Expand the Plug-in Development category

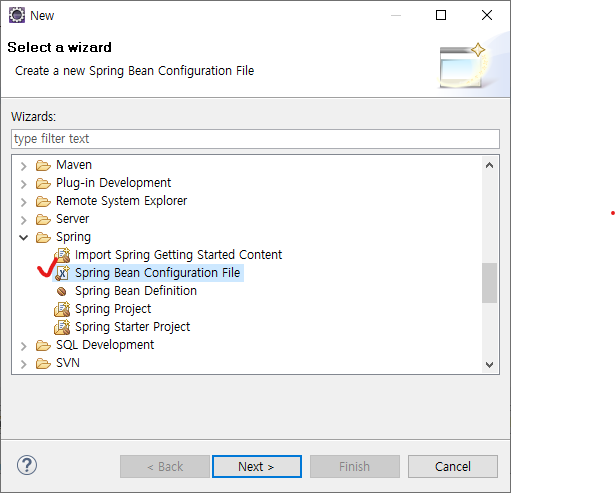(x=24, y=183)
